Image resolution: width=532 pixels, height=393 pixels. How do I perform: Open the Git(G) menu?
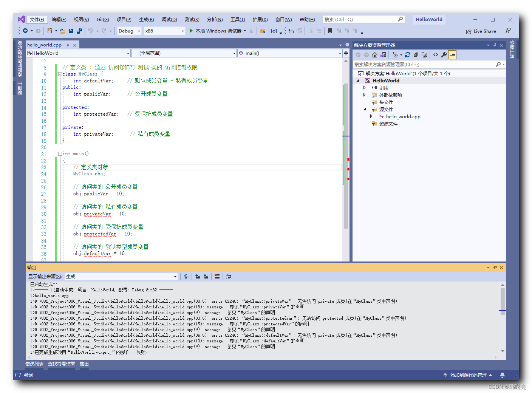[103, 20]
